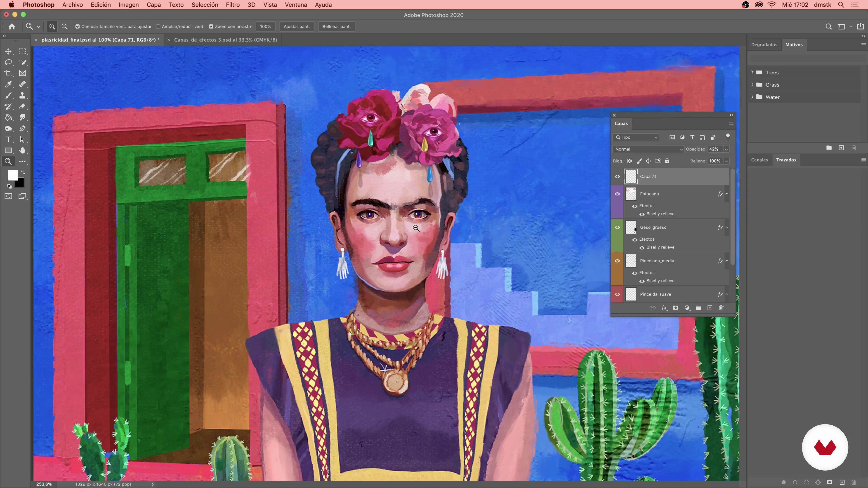Add a layer style via fx icon
The image size is (868, 488).
pos(664,308)
